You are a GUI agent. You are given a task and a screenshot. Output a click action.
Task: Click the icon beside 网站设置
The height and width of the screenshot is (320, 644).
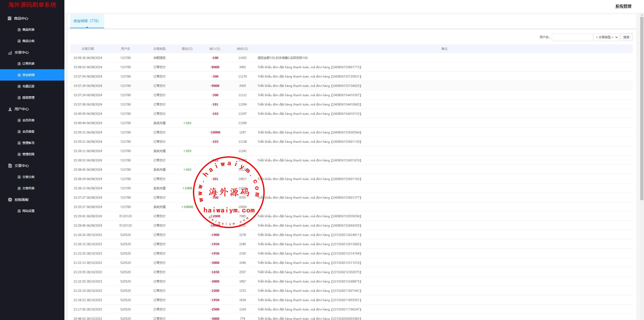coord(19,211)
